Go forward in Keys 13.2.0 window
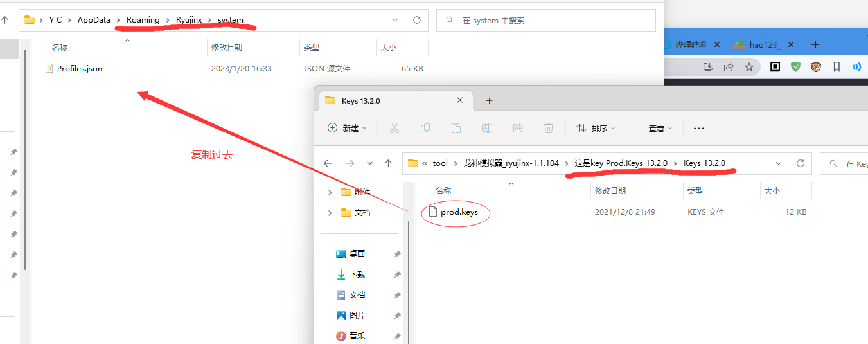The height and width of the screenshot is (344, 868). [x=349, y=163]
